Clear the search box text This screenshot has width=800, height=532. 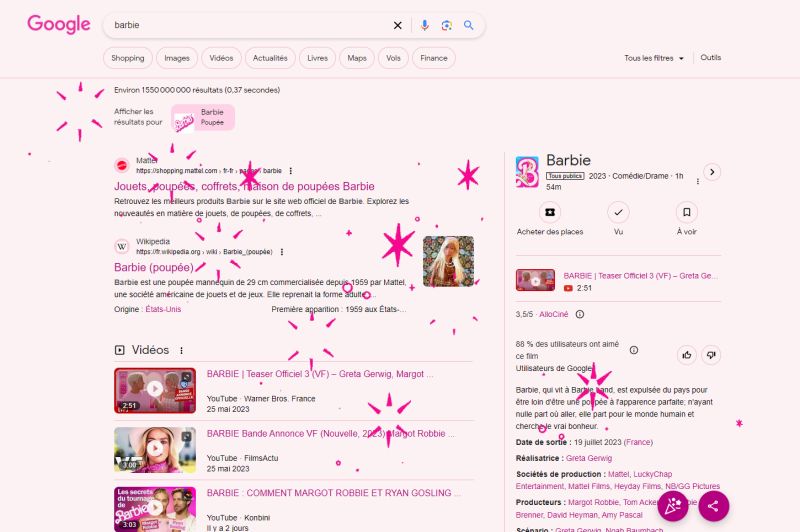pos(397,25)
